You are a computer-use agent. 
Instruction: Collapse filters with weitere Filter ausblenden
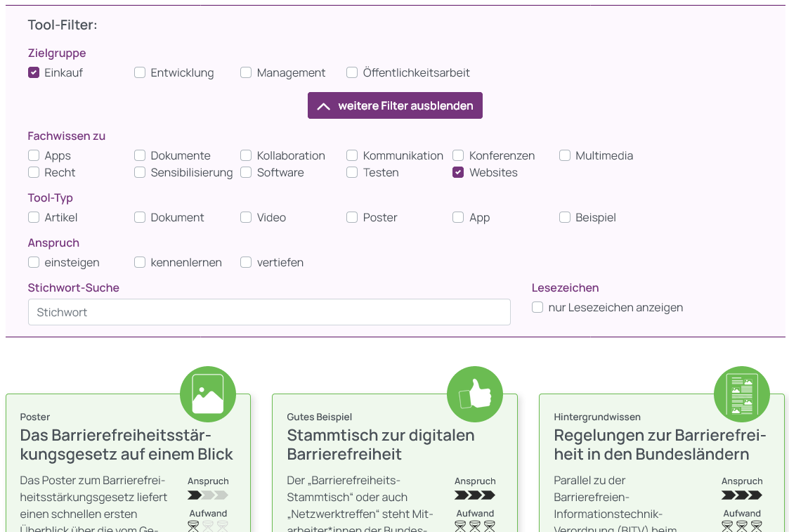pyautogui.click(x=395, y=105)
